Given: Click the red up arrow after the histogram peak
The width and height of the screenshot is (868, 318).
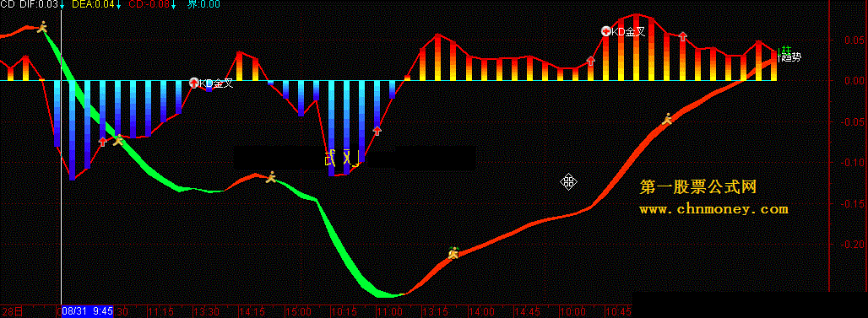Looking at the screenshot, I should click(683, 36).
